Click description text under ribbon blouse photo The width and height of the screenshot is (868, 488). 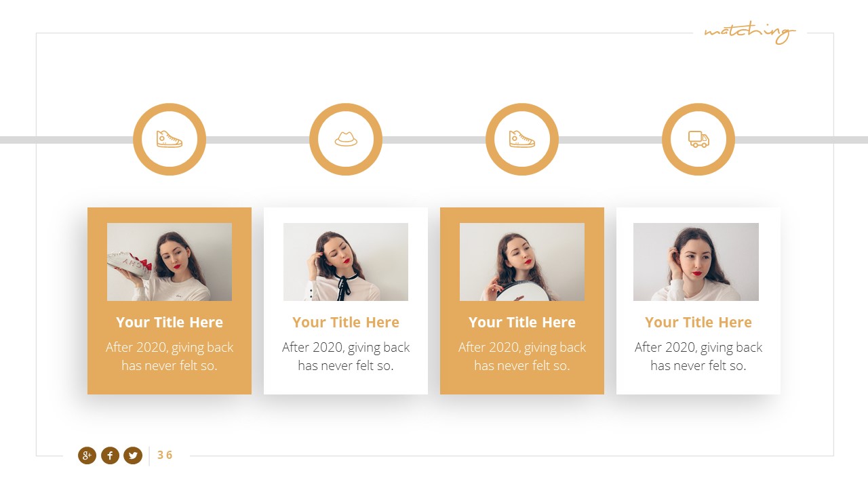346,357
